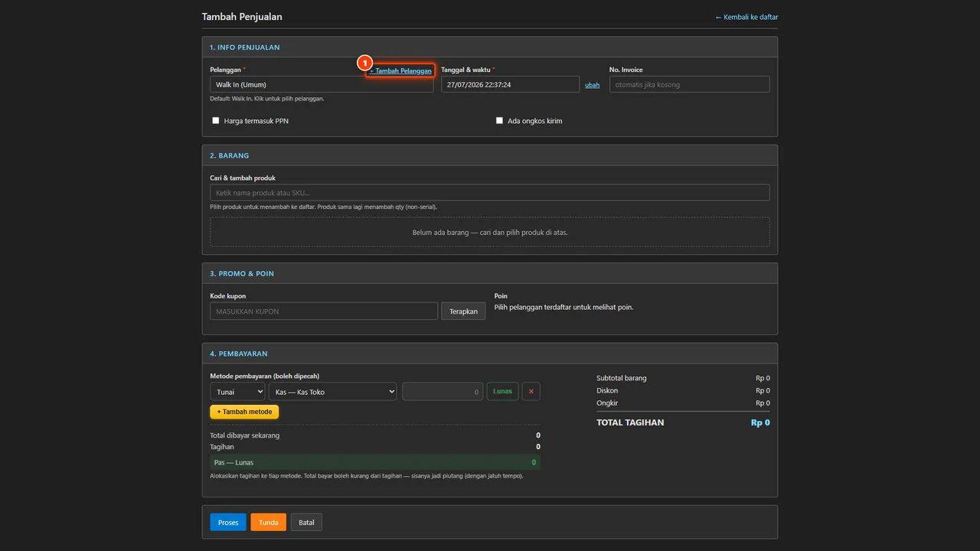This screenshot has width=980, height=551.
Task: Open the Pelanggan Walk In selector
Action: (x=322, y=84)
